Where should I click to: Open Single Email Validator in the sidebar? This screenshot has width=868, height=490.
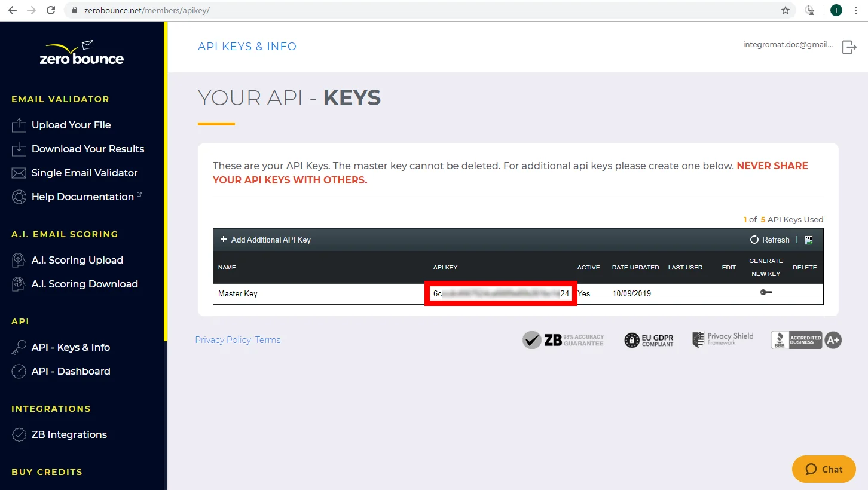[85, 173]
